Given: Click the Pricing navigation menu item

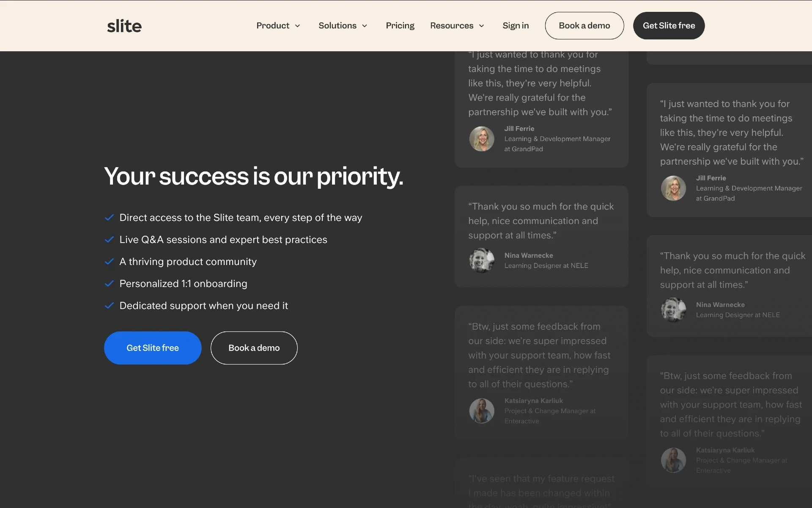Looking at the screenshot, I should tap(400, 25).
